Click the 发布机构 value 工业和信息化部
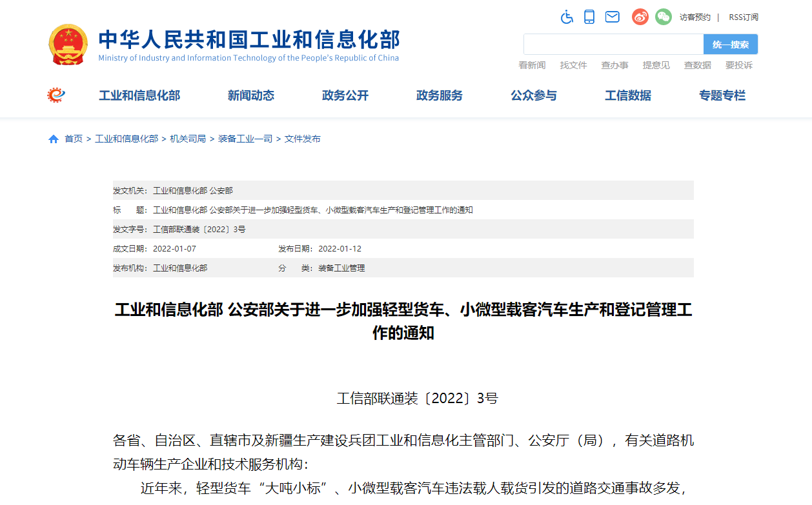The width and height of the screenshot is (812, 505). 180,268
